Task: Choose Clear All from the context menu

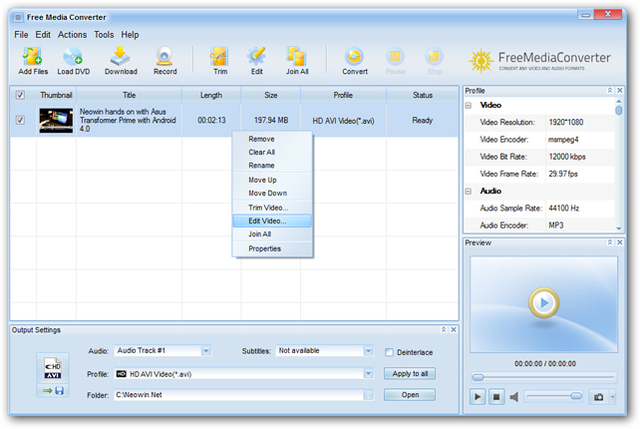Action: click(x=272, y=152)
